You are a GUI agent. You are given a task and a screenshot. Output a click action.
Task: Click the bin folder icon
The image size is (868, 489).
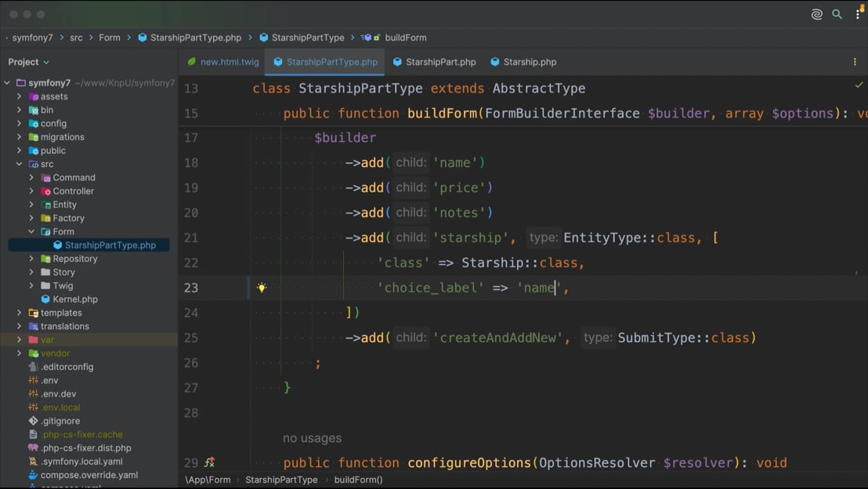point(33,110)
